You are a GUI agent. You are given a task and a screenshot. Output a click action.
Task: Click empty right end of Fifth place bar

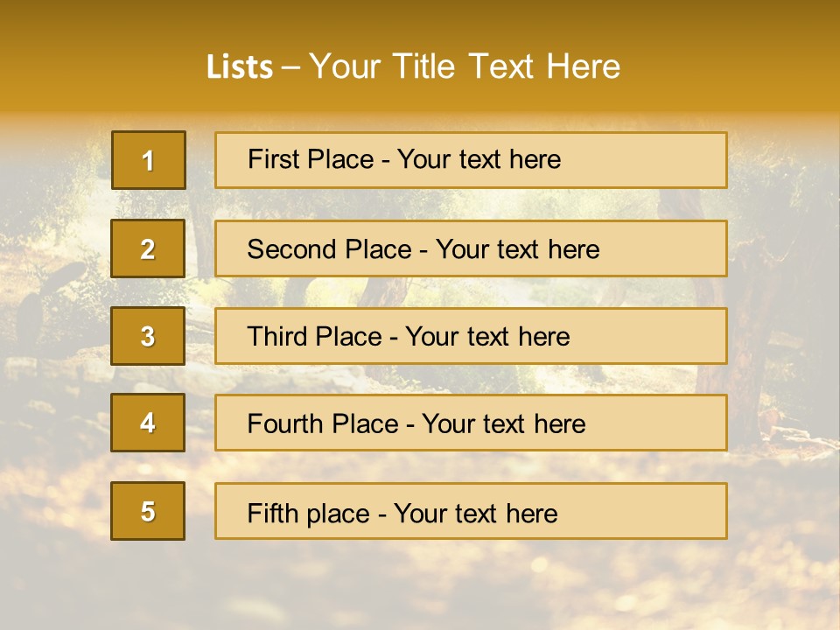[665, 511]
